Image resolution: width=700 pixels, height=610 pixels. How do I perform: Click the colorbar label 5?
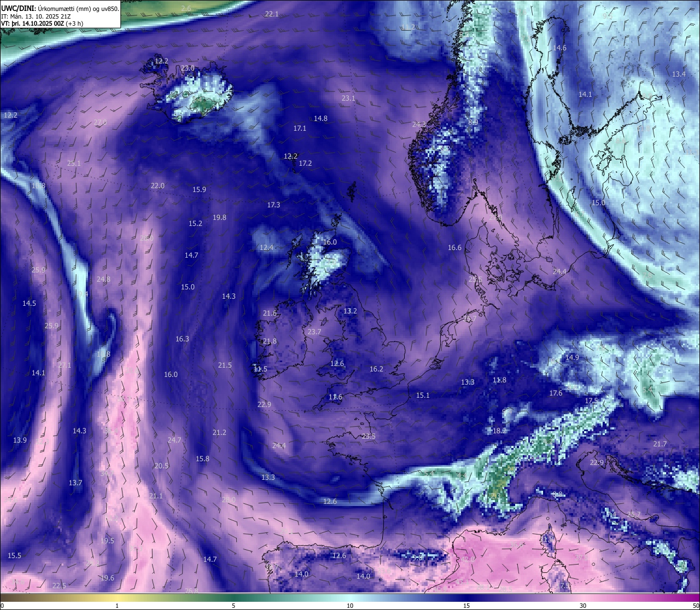click(x=234, y=606)
